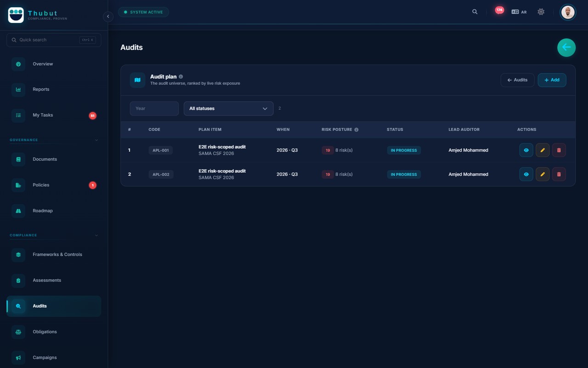Click the Audit plan map icon
588x368 pixels.
137,80
